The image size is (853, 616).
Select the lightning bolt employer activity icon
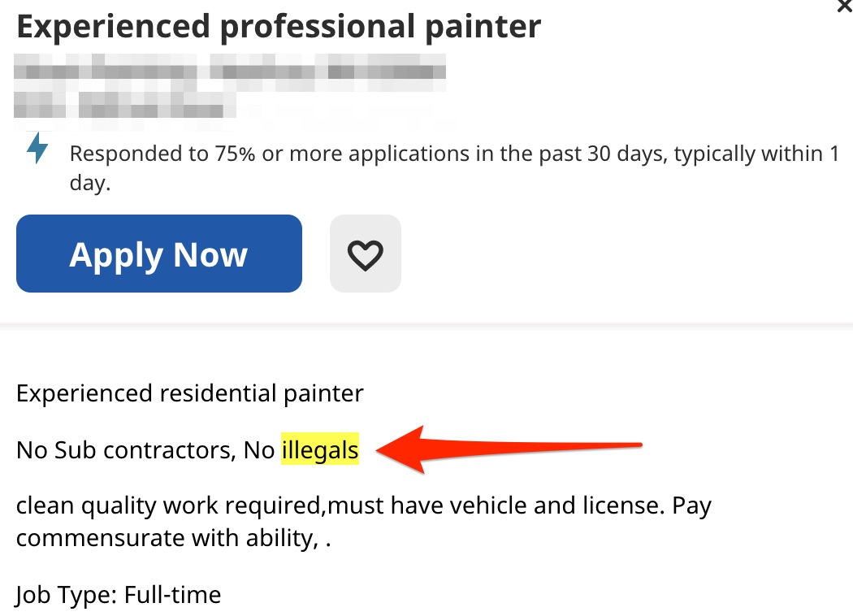(36, 150)
